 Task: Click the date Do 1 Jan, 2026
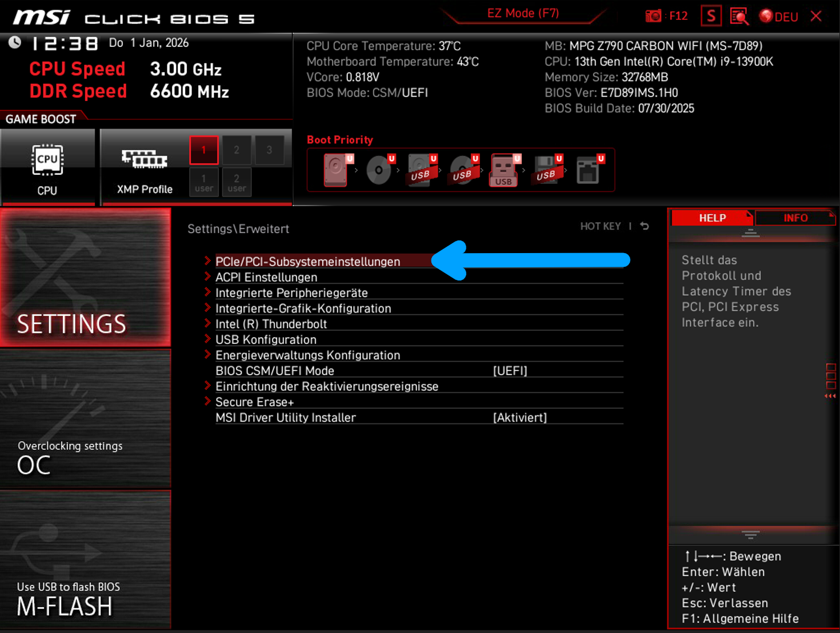click(149, 43)
